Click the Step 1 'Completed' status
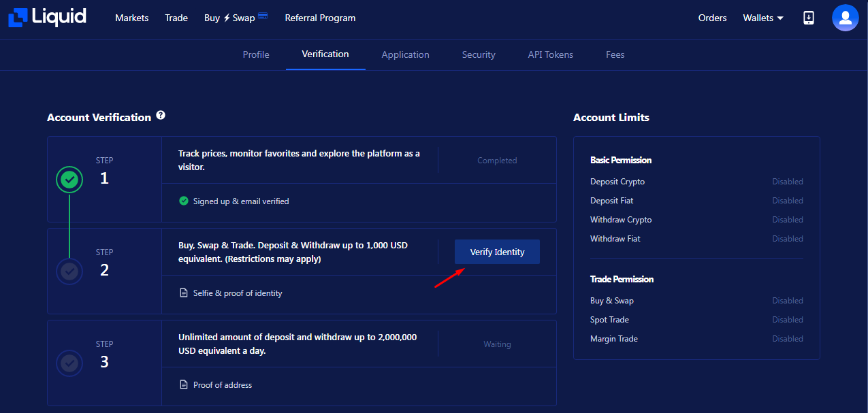Screen dimensions: 868x413 [497, 161]
